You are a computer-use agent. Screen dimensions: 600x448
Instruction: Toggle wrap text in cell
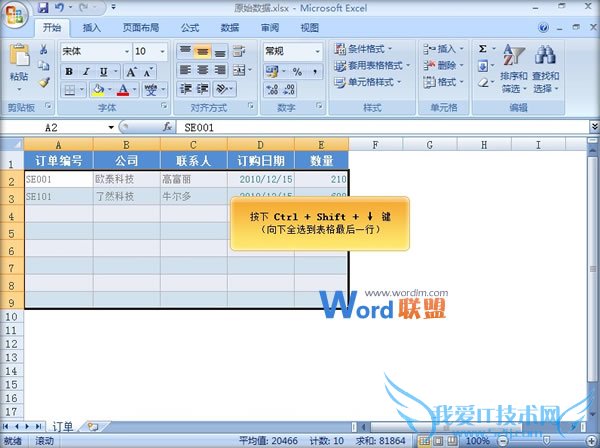pos(239,51)
